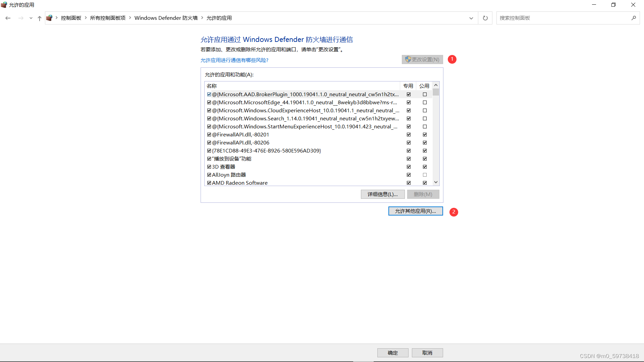Open 所有控制面板项 from the breadcrumb
The image size is (644, 362).
(108, 18)
